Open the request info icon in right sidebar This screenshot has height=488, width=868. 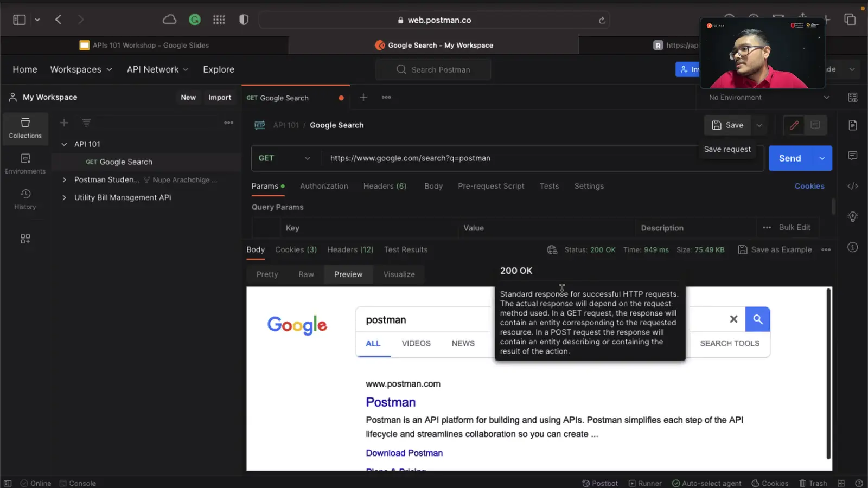click(853, 247)
